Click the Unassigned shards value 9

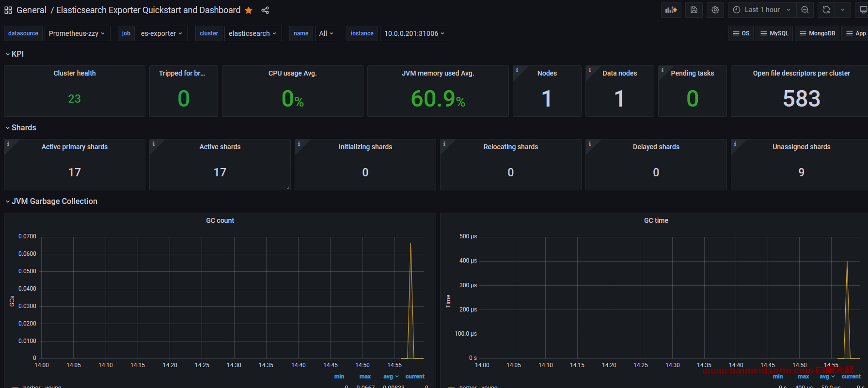pos(801,172)
